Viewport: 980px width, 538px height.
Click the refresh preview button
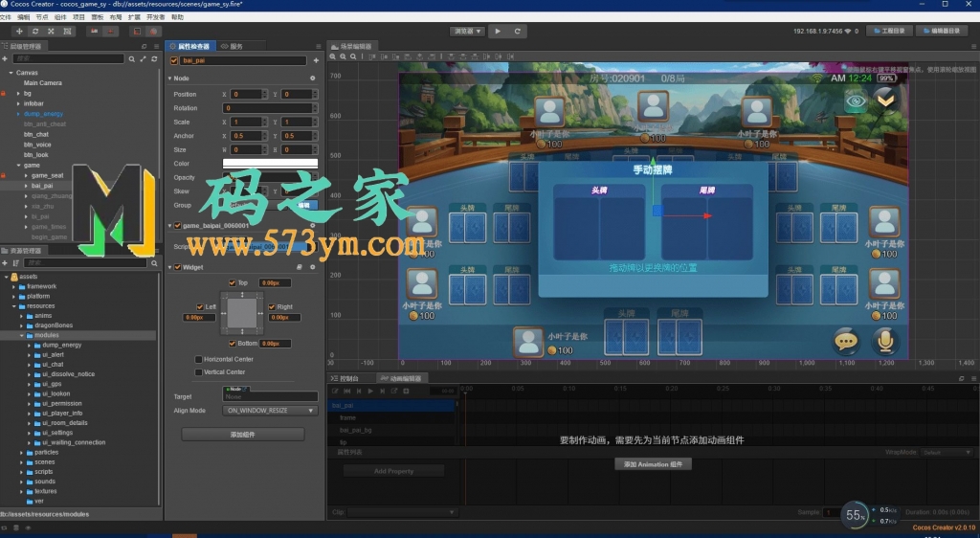(x=517, y=32)
